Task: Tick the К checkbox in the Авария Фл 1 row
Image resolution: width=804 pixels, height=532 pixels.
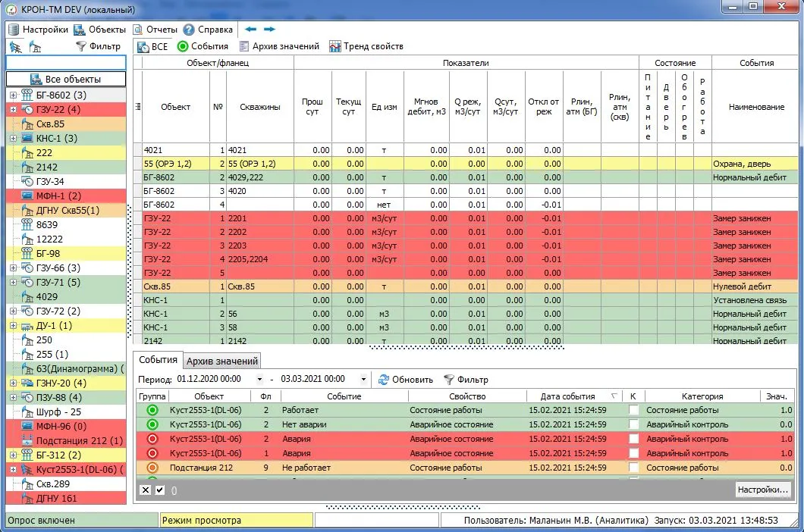Action: (x=634, y=453)
